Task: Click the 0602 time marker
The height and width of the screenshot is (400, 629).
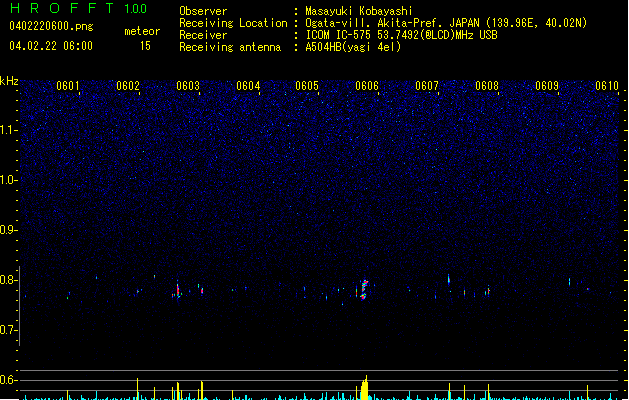Action: 128,86
